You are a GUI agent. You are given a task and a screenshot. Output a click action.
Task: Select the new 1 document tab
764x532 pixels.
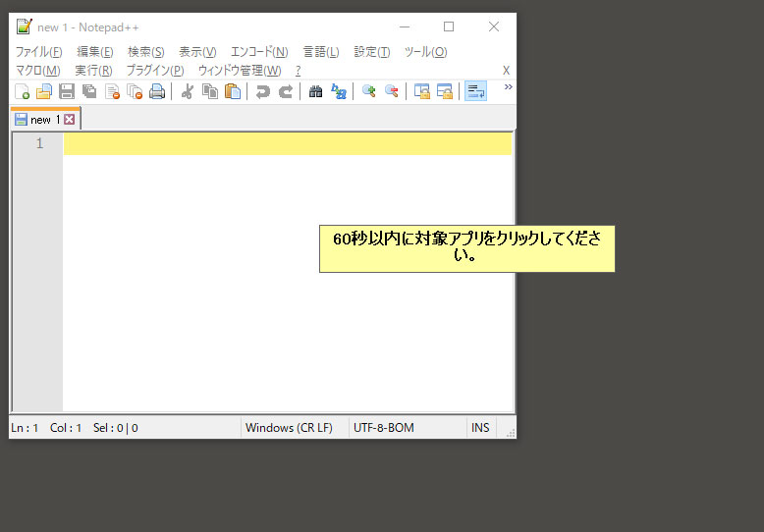[45, 120]
